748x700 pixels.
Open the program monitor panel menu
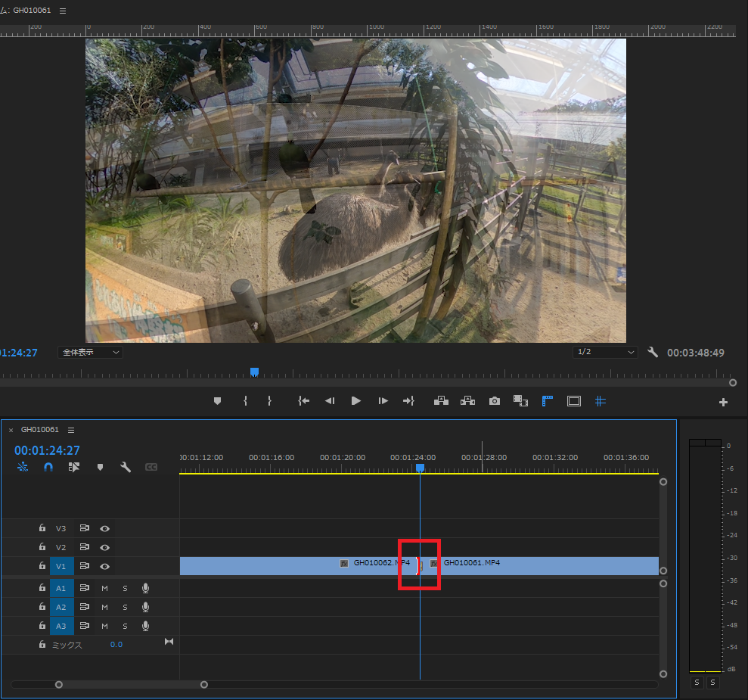point(63,11)
